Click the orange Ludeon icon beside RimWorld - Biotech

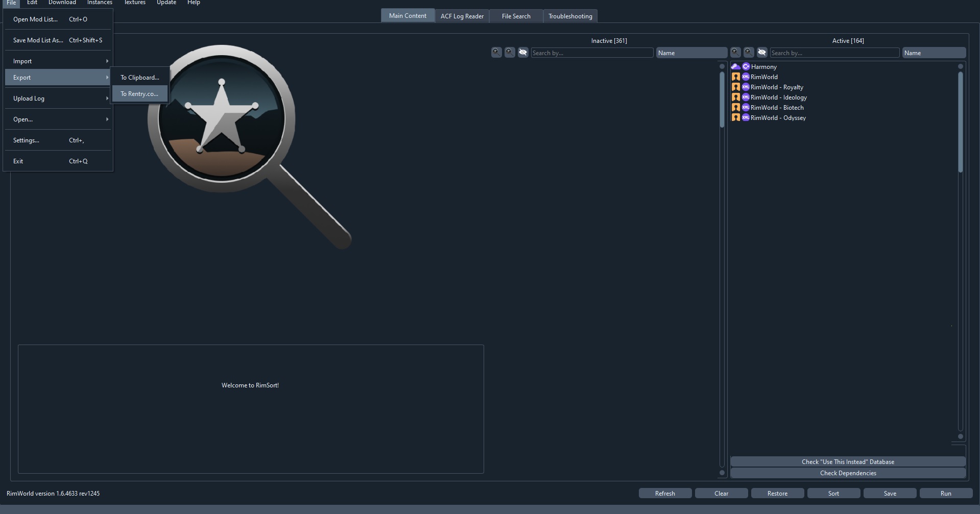(x=736, y=108)
